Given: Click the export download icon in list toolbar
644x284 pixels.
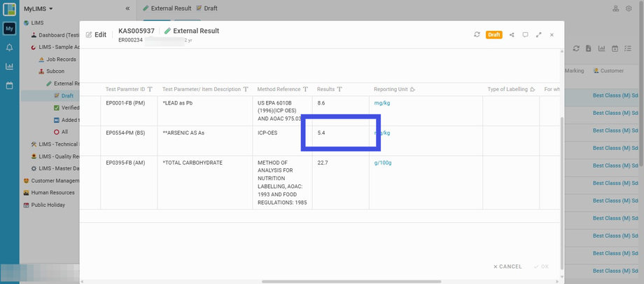Looking at the screenshot, I should pyautogui.click(x=589, y=48).
